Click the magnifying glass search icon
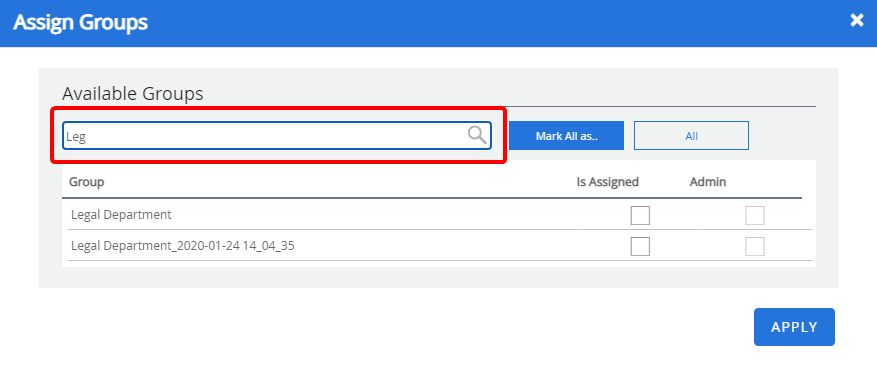 click(x=477, y=135)
